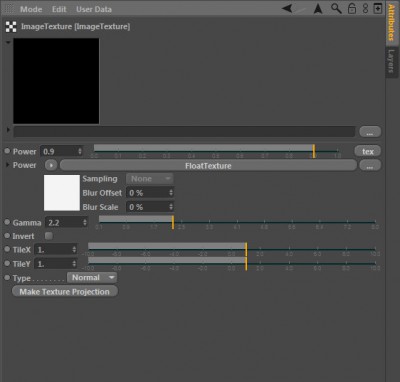Toggle the Power parameter animation dot
The width and height of the screenshot is (400, 382).
pyautogui.click(x=7, y=151)
